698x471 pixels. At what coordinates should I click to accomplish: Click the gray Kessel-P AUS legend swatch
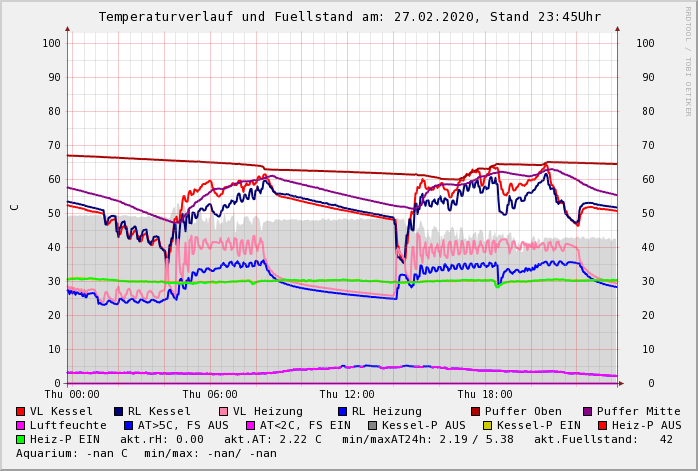[x=371, y=425]
